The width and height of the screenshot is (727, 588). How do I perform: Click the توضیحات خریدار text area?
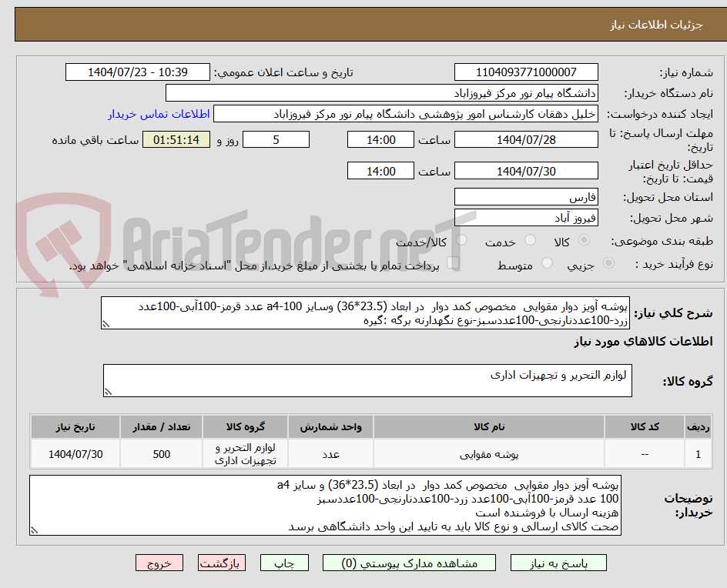325,505
